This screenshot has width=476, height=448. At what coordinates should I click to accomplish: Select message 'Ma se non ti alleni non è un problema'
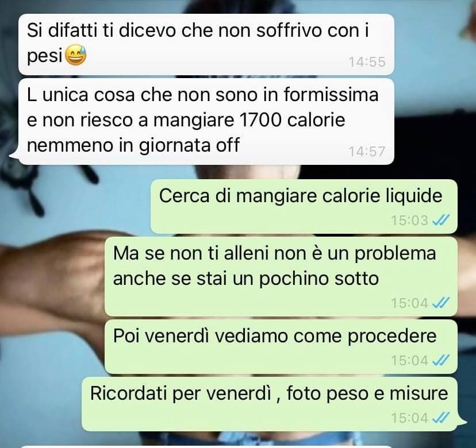click(281, 277)
